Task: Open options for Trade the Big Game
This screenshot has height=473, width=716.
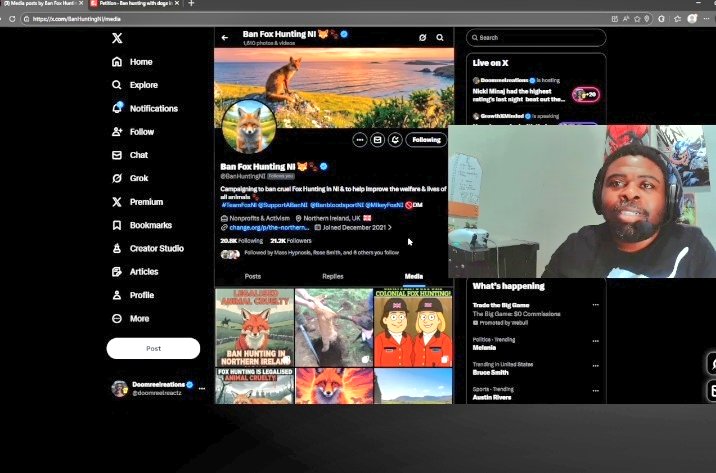Action: point(595,305)
